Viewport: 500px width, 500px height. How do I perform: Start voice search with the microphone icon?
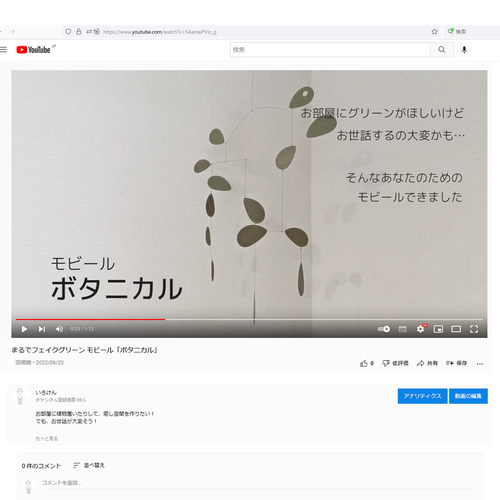click(x=464, y=50)
